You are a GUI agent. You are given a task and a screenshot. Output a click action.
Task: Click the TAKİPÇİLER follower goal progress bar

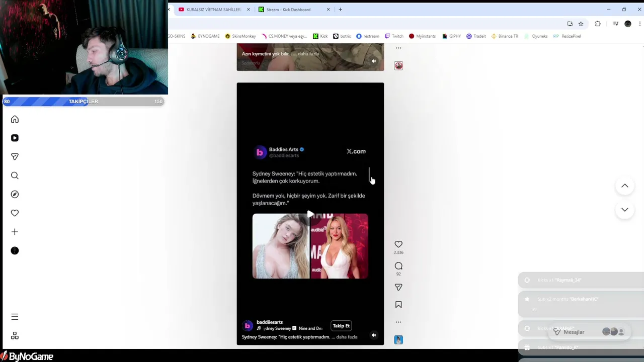[x=84, y=102]
